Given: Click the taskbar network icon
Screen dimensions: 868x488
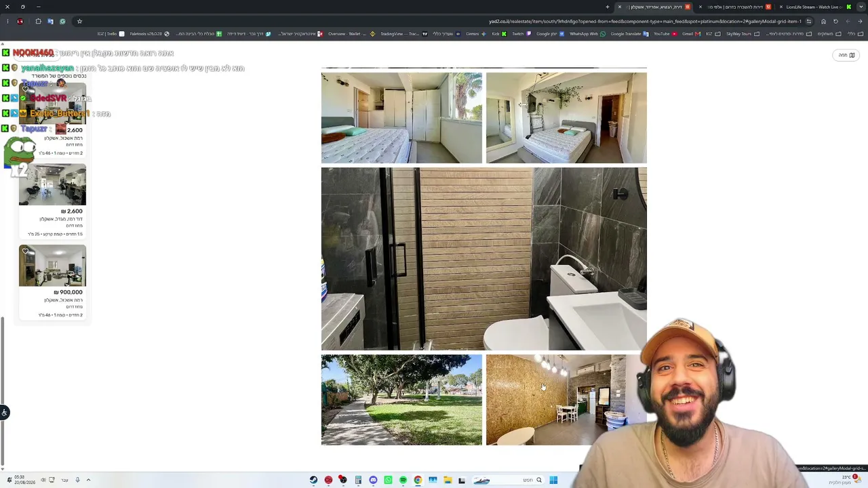Looking at the screenshot, I should pyautogui.click(x=52, y=480).
